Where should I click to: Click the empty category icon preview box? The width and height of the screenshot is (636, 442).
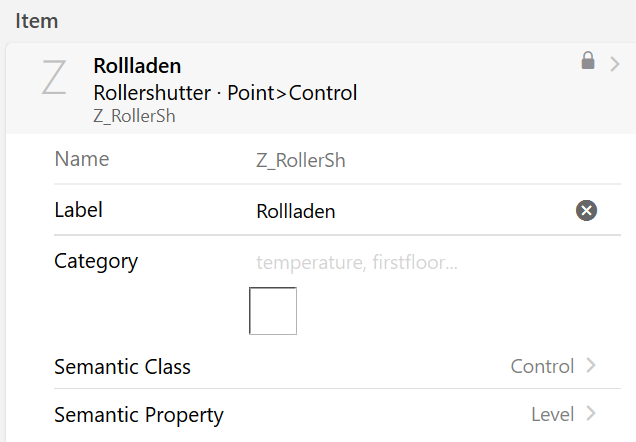click(273, 311)
